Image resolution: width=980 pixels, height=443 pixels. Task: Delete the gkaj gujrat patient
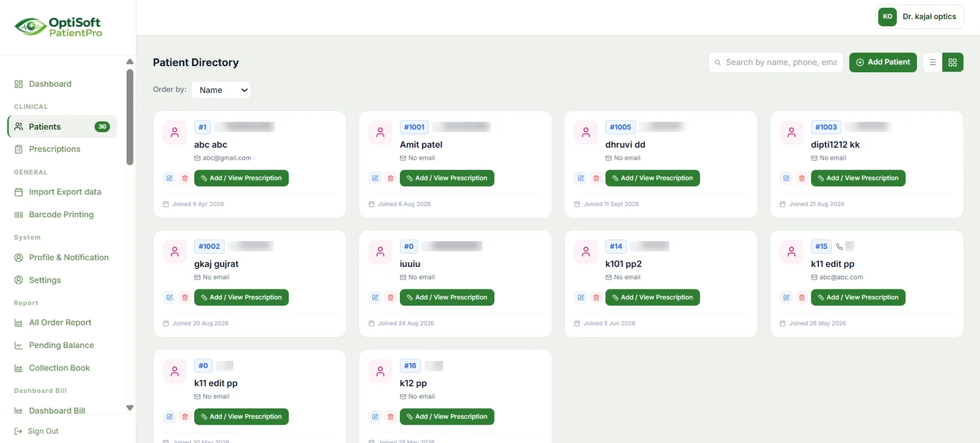(x=185, y=297)
